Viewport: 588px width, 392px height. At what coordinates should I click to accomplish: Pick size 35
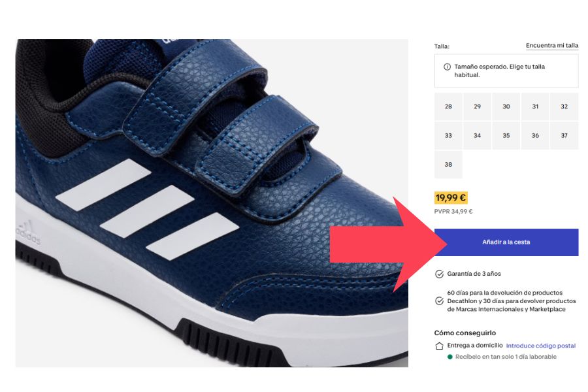click(506, 135)
